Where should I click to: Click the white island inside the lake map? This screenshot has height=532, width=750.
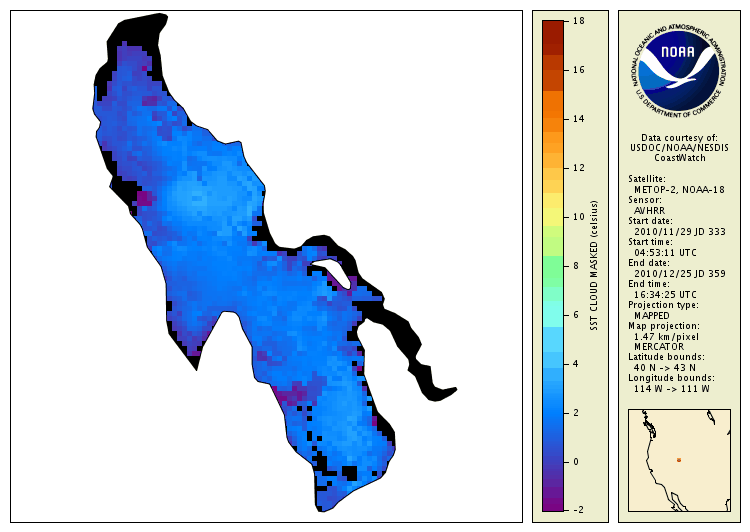click(x=333, y=272)
